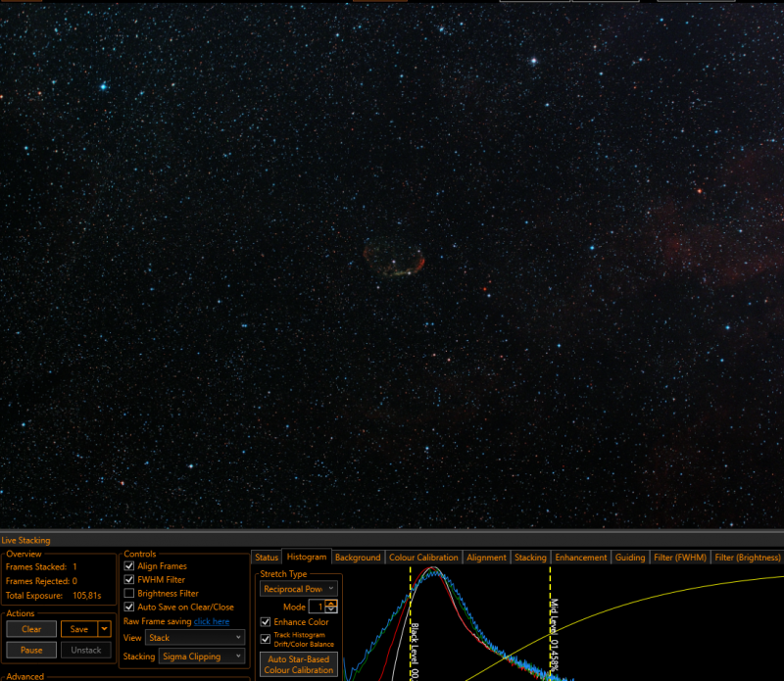Expand the Stacking Sigma Clipping dropdown
Screen dimensions: 784x681
coord(202,656)
